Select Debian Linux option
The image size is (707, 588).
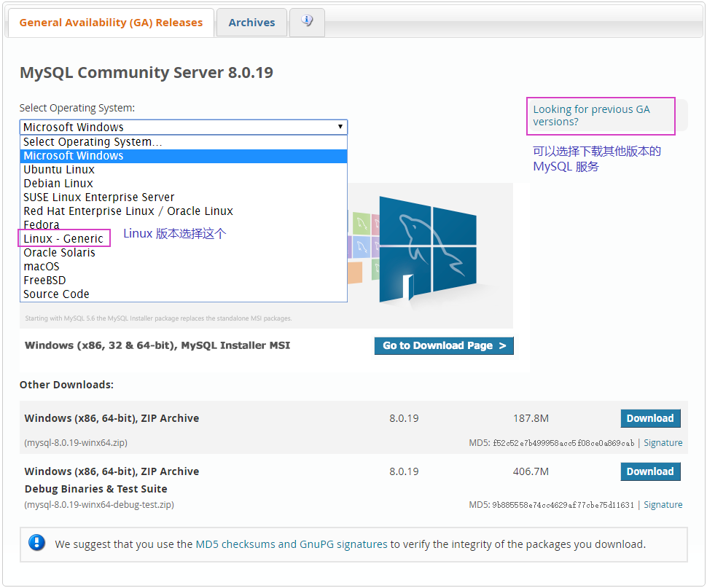pos(184,184)
